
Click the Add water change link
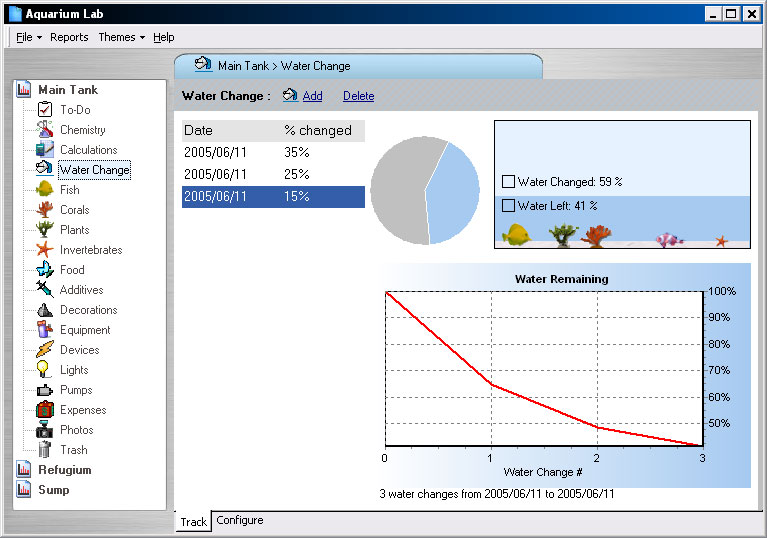312,96
